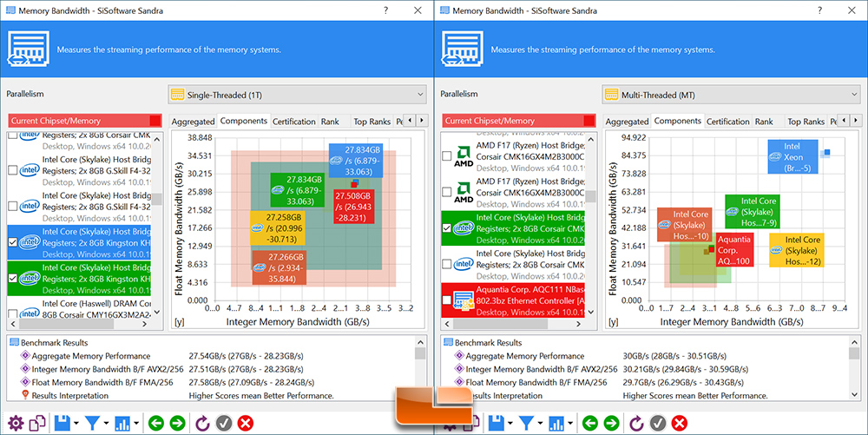Open options gear in Single-Threaded window toolbar

coord(16,424)
